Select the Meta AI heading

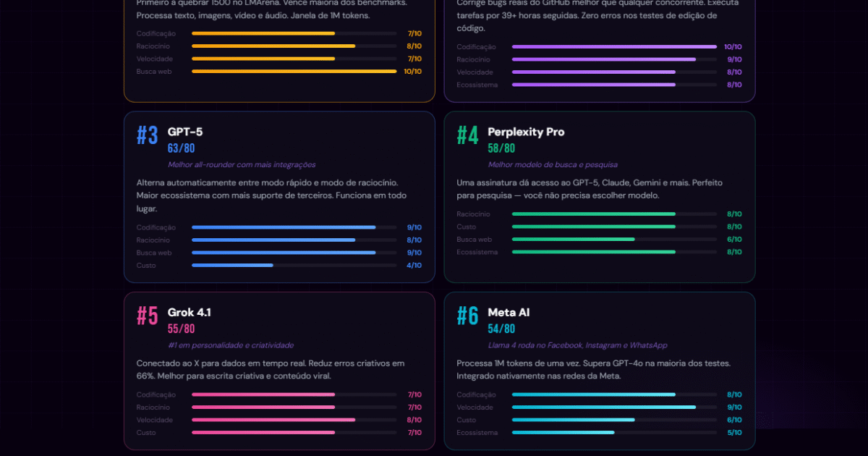tap(509, 313)
